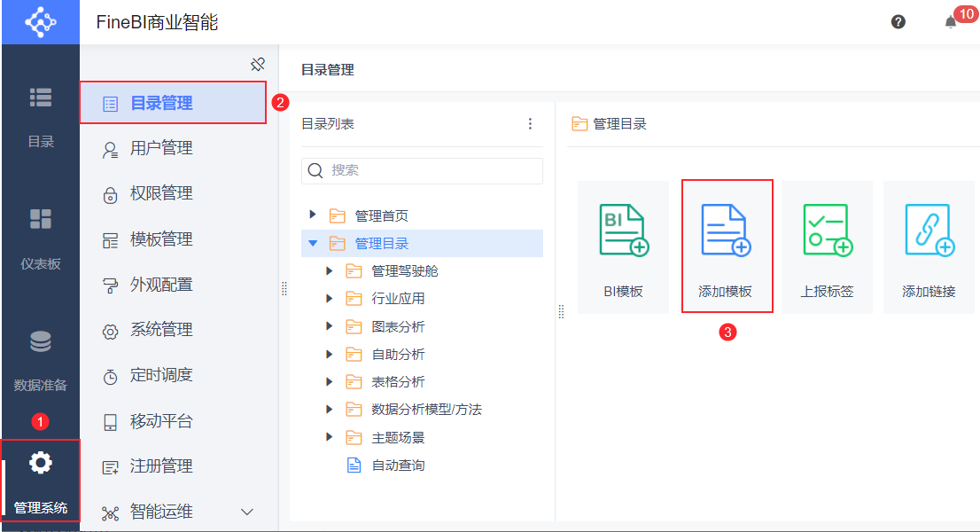
Task: Expand the 管理首页 tree node
Action: point(313,215)
